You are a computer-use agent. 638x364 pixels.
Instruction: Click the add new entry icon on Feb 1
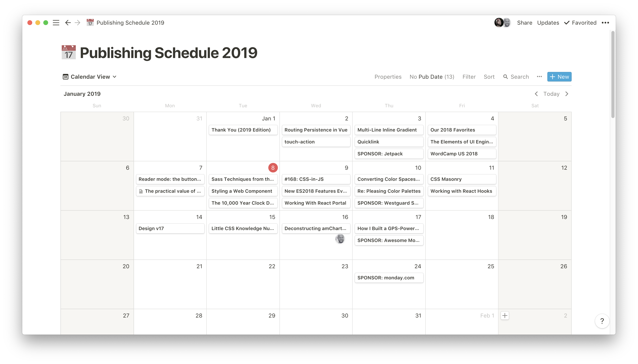click(505, 315)
